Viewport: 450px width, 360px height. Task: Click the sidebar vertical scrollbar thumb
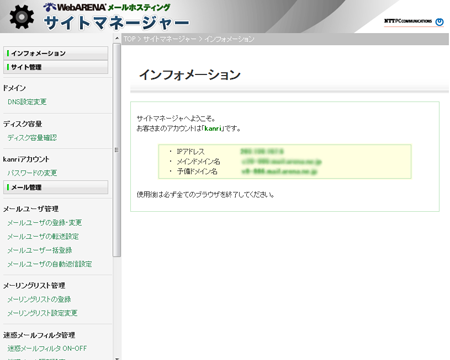(x=117, y=150)
